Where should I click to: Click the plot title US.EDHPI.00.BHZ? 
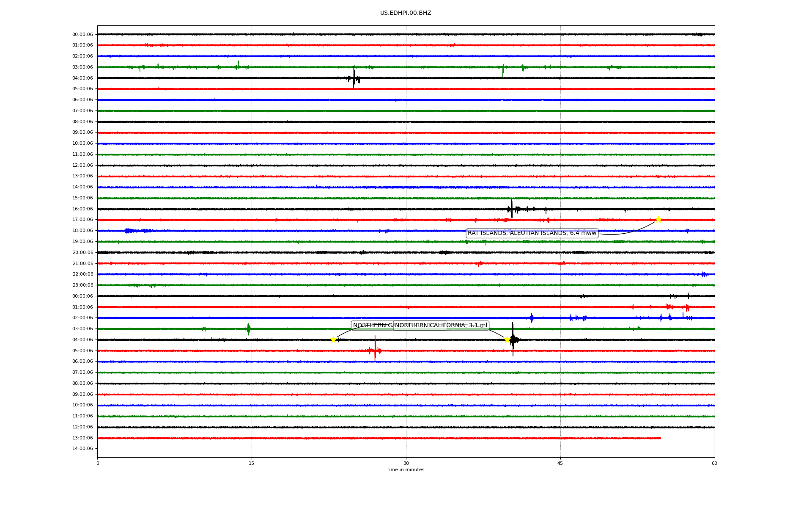pyautogui.click(x=405, y=13)
